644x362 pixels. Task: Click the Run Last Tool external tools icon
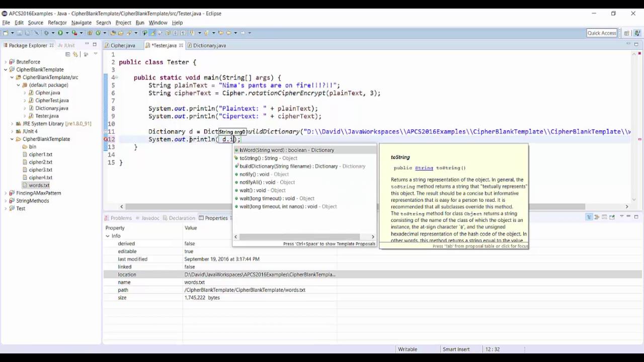point(74,33)
